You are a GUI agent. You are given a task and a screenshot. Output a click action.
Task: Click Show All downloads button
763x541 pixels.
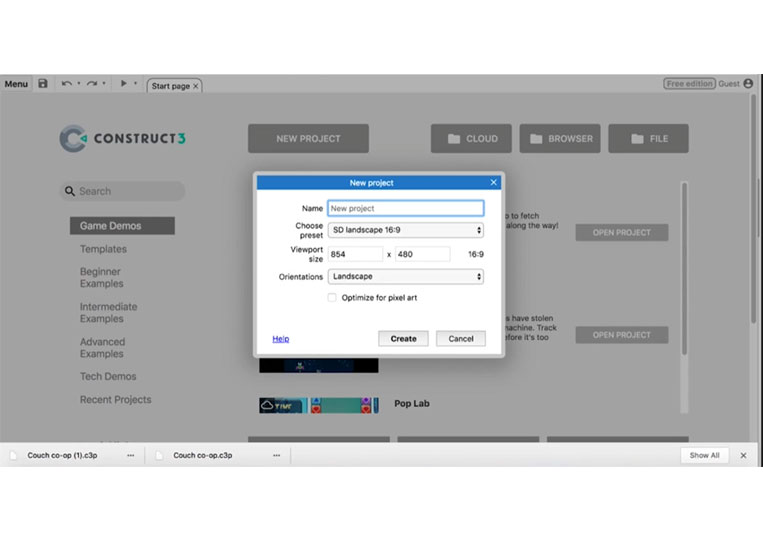point(704,455)
